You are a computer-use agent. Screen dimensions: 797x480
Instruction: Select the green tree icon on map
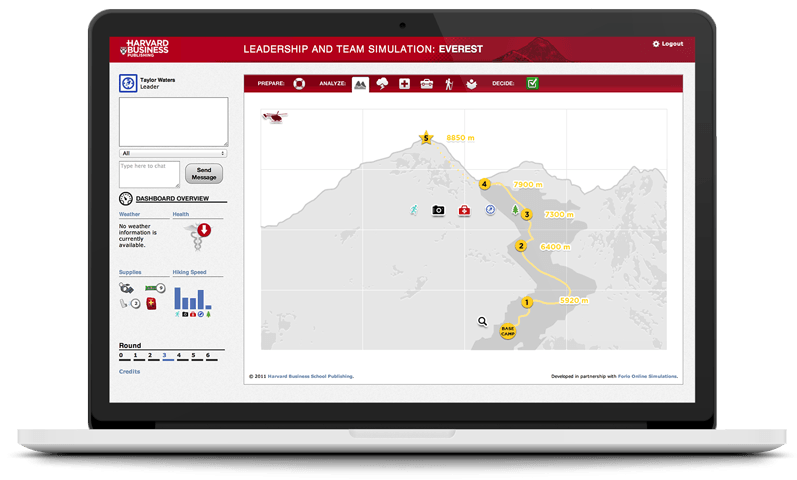(x=515, y=209)
